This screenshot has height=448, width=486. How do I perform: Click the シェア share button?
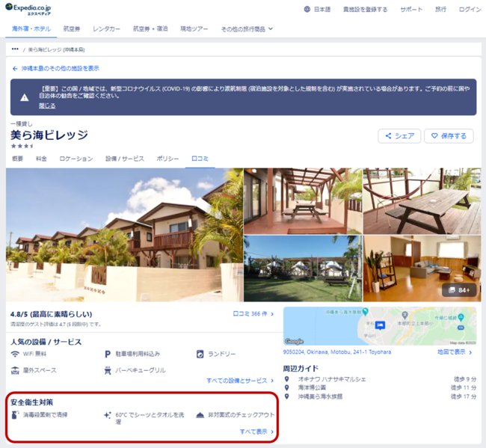[x=399, y=136]
